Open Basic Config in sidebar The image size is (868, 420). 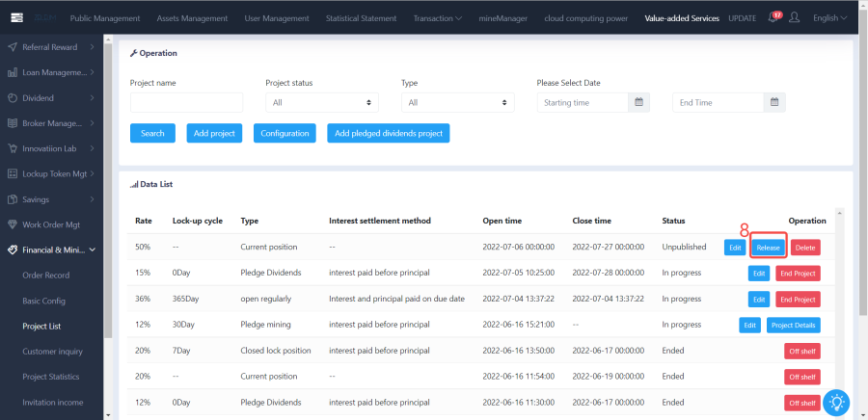[44, 302]
